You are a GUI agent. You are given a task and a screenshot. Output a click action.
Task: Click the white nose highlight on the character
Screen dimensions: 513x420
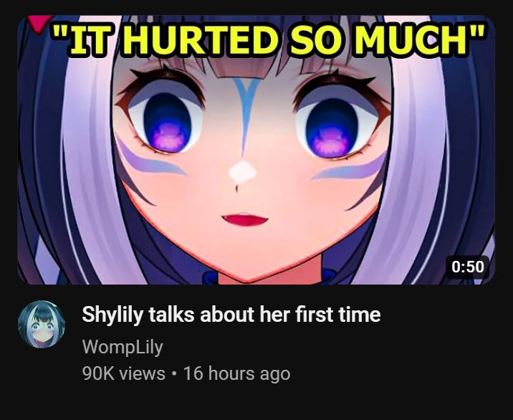242,172
